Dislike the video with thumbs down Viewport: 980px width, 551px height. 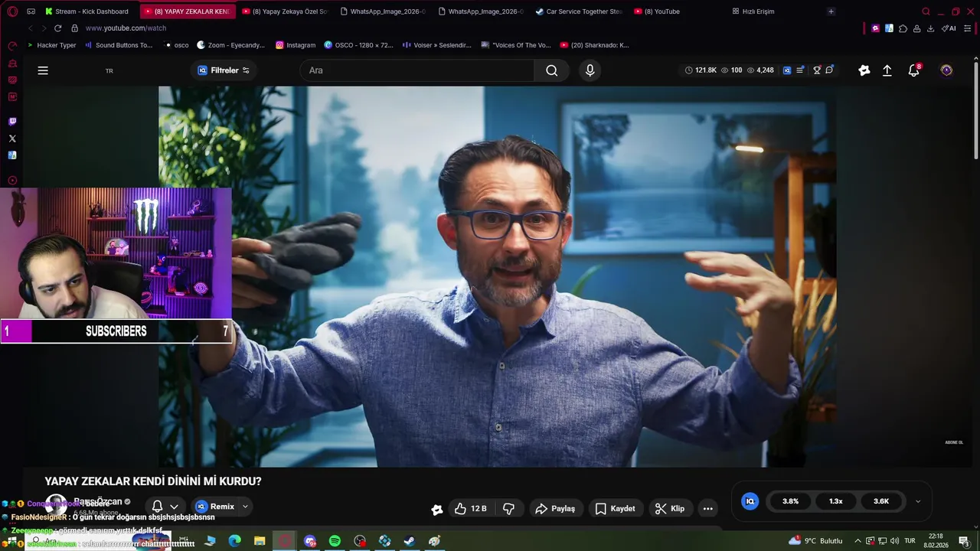click(x=508, y=508)
